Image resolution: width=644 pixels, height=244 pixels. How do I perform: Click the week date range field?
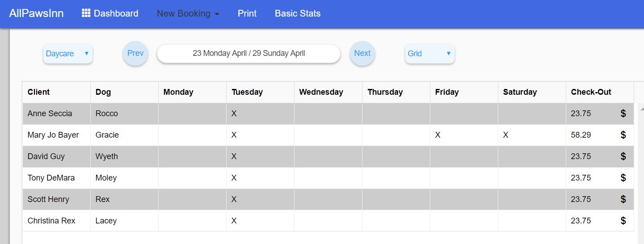tap(248, 54)
